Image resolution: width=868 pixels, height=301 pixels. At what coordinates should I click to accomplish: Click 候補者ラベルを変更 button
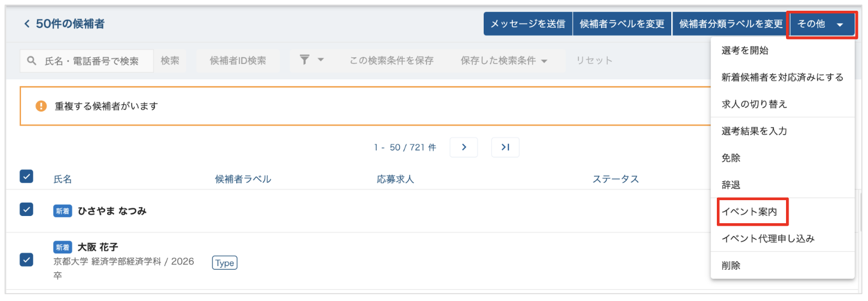click(x=622, y=24)
